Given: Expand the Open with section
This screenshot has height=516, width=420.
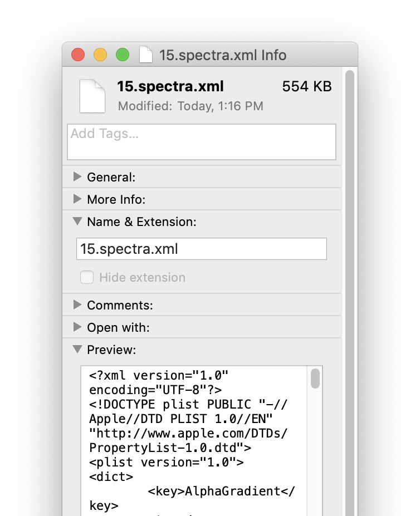Looking at the screenshot, I should tap(77, 327).
